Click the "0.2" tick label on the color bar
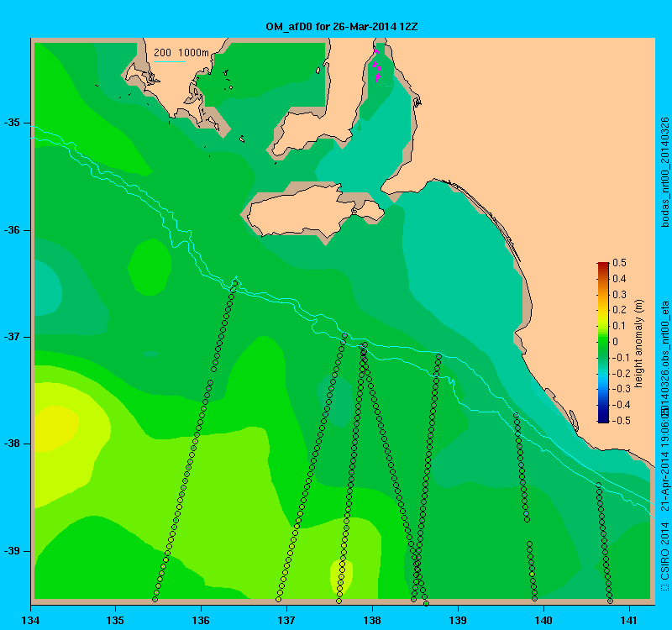Image resolution: width=672 pixels, height=630 pixels. point(619,310)
